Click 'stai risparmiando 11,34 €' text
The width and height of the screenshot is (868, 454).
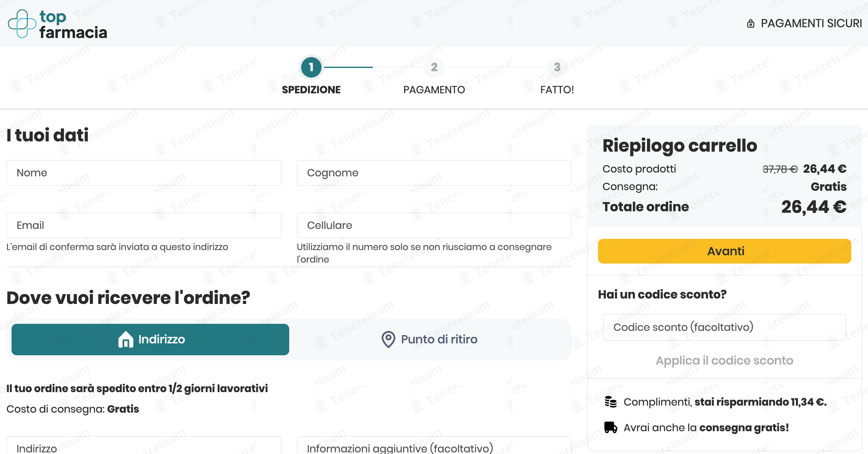click(x=760, y=402)
